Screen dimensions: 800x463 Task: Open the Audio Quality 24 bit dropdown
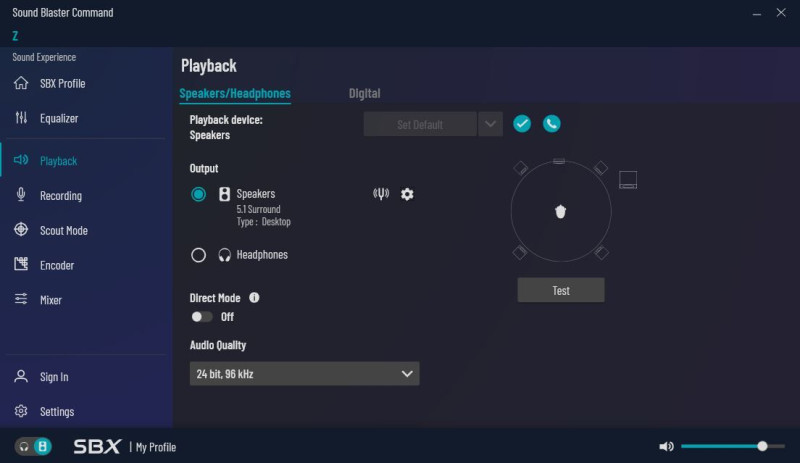click(x=305, y=374)
